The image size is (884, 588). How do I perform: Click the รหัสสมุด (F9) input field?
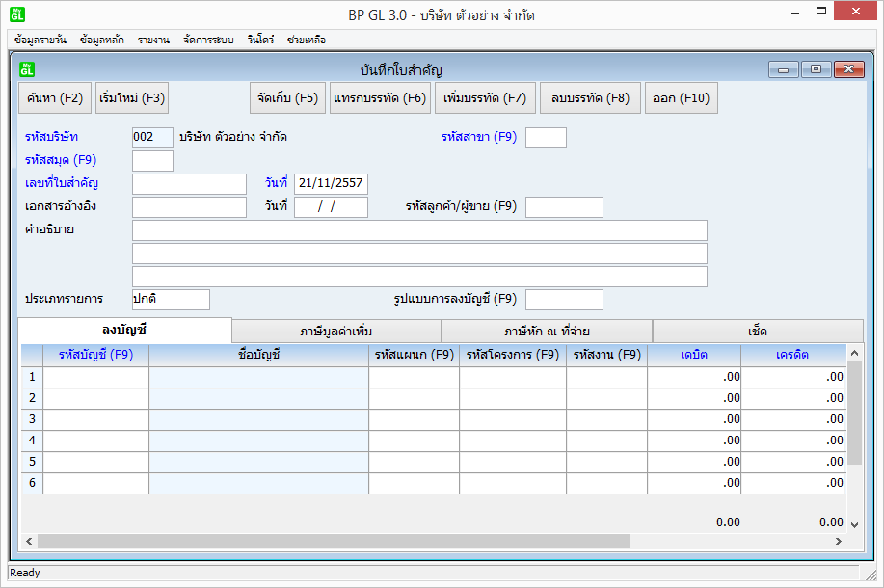click(152, 161)
